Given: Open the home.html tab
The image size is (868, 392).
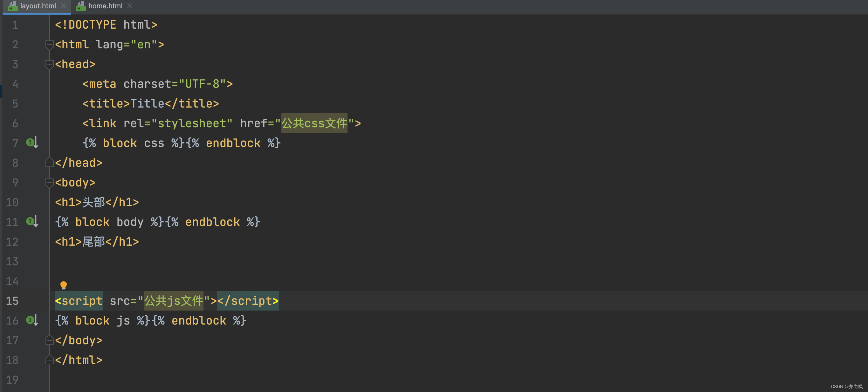Looking at the screenshot, I should point(105,6).
